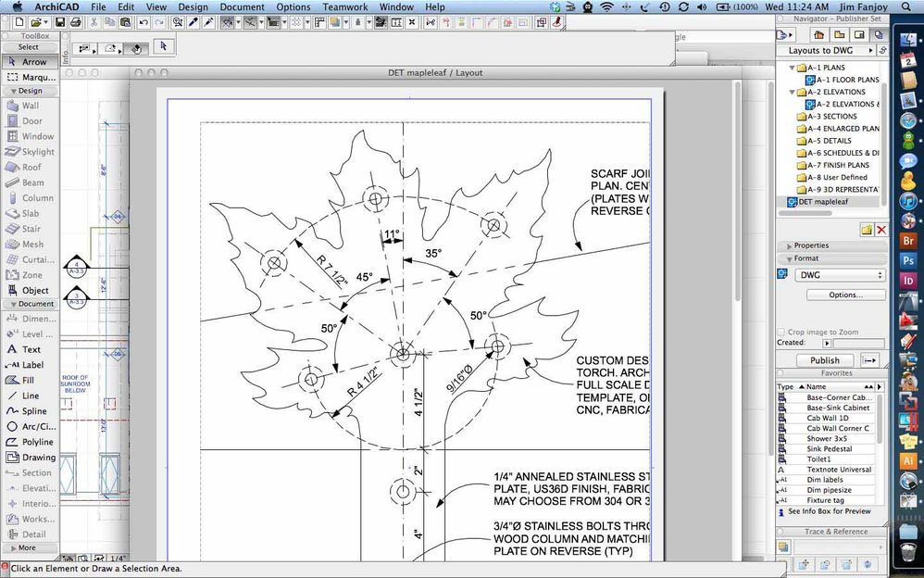This screenshot has height=578, width=924.
Task: Select the Door tool in ToolBox
Action: click(30, 121)
